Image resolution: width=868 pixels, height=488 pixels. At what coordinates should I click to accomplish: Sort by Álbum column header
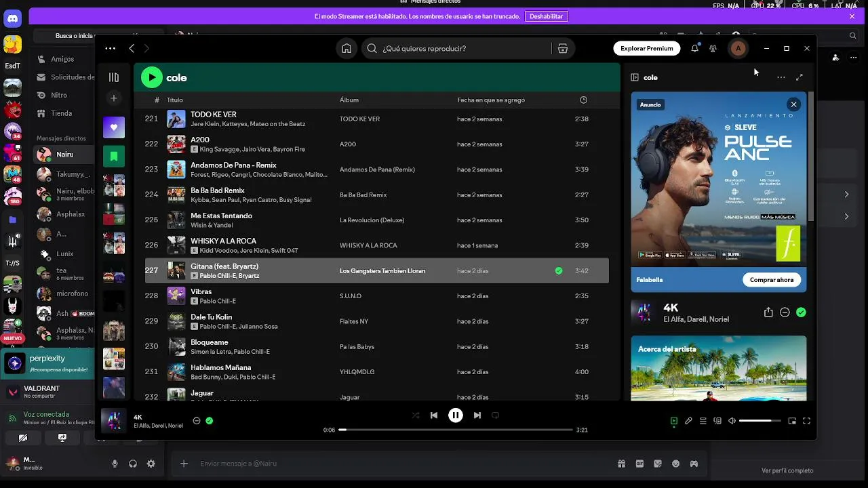point(349,100)
